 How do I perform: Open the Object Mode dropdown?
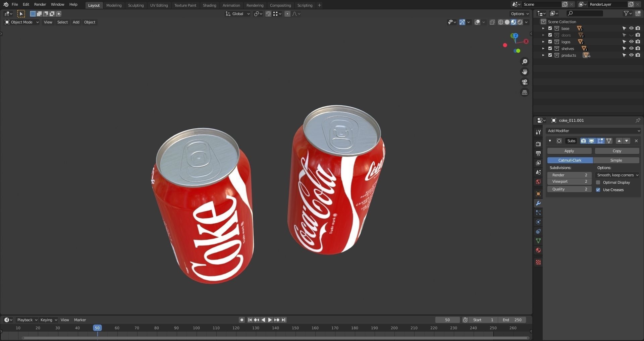[x=22, y=22]
